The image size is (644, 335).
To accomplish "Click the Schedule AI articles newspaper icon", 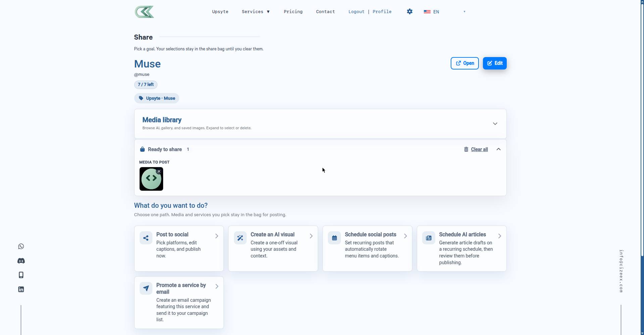I will [x=429, y=238].
